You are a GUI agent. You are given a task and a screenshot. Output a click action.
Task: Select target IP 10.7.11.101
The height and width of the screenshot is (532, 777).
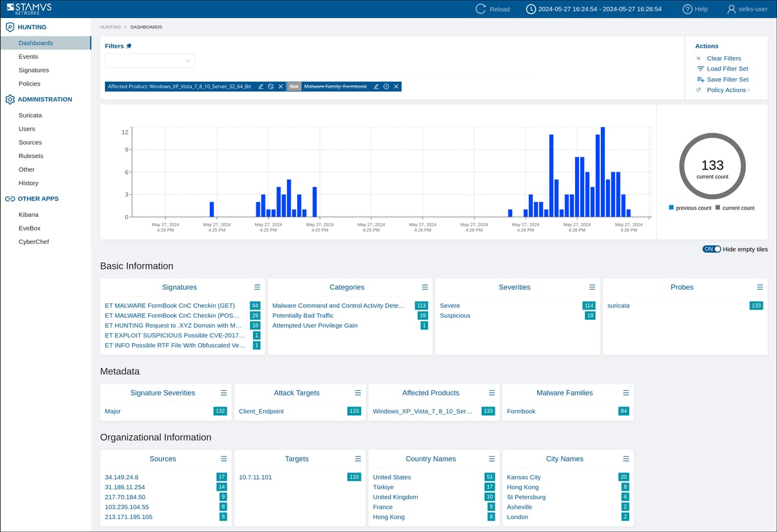(255, 477)
